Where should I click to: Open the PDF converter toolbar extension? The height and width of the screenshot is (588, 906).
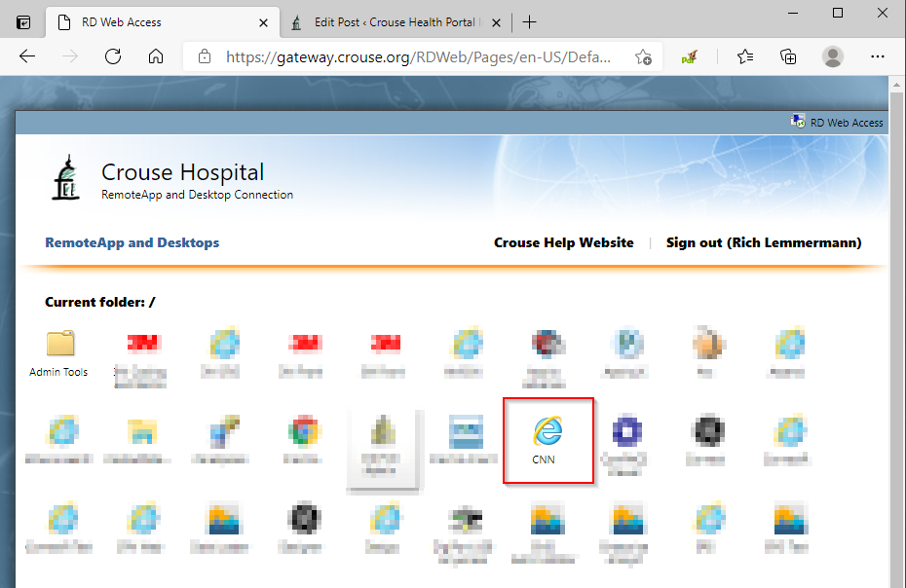click(688, 56)
